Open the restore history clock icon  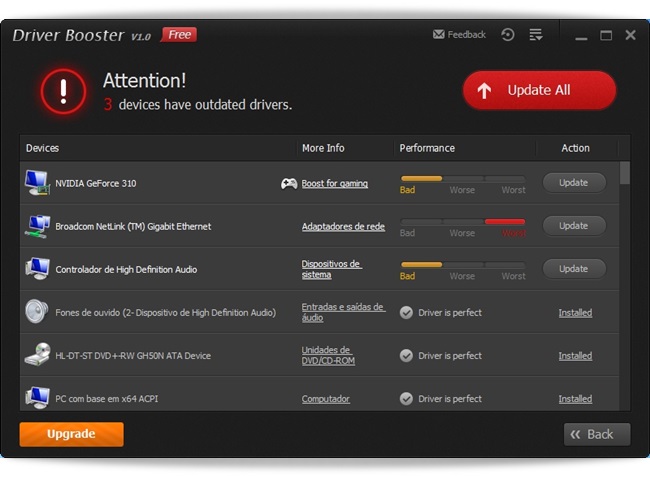[x=508, y=34]
